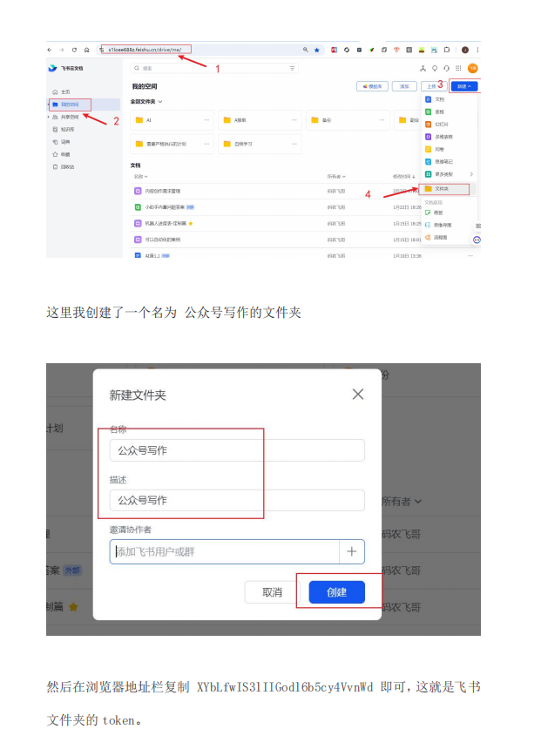The image size is (541, 756).
Task: Choose 思维笔记 in the new menu
Action: [x=449, y=162]
